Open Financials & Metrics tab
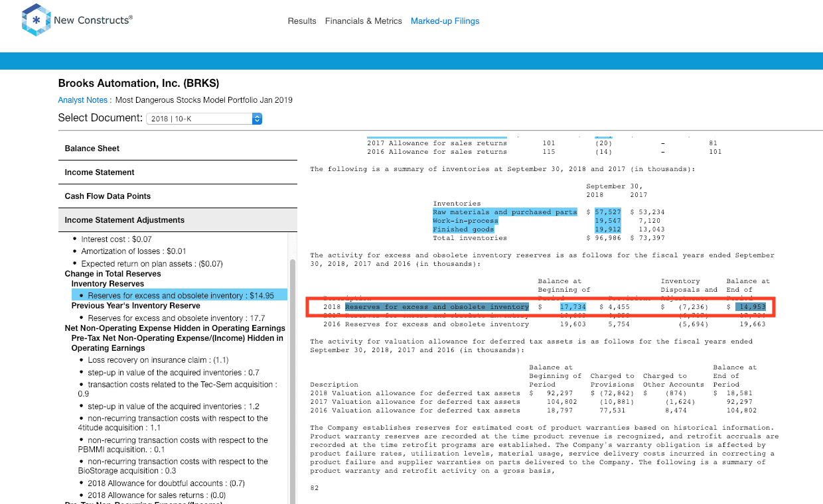Image resolution: width=823 pixels, height=504 pixels. [364, 21]
